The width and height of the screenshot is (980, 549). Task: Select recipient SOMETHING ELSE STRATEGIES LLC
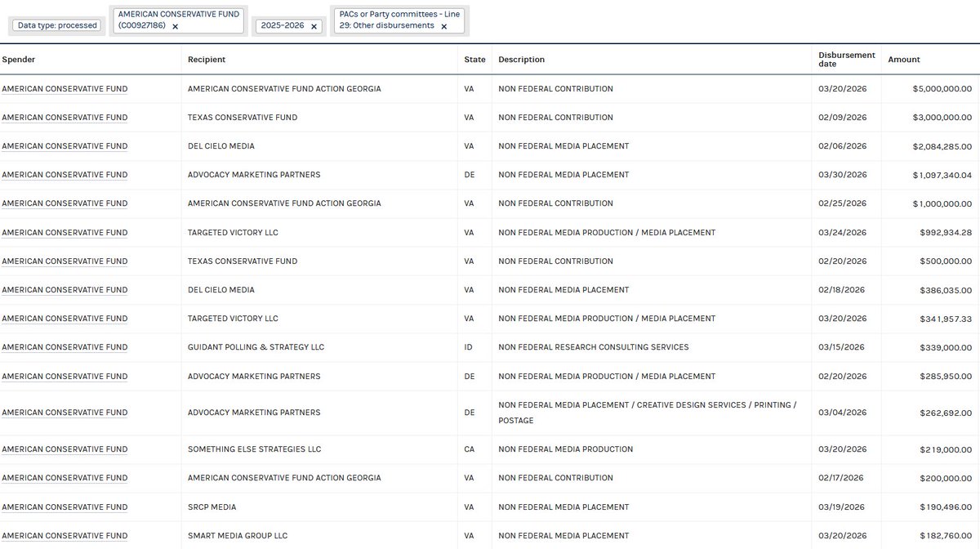(254, 449)
